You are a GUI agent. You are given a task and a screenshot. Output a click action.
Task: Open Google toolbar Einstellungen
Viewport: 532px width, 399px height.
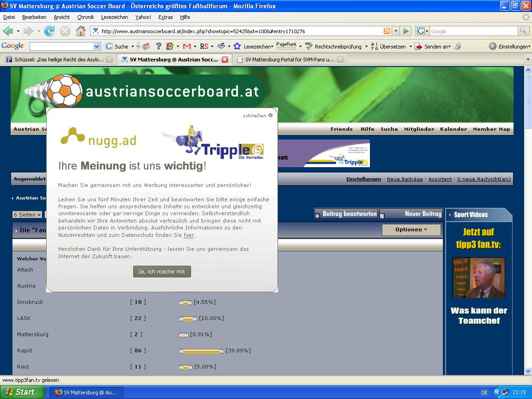[x=510, y=46]
